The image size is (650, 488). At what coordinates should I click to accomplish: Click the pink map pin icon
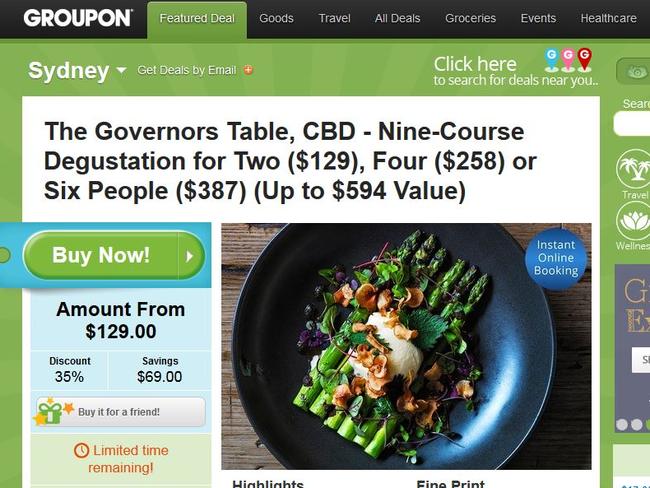[x=568, y=59]
